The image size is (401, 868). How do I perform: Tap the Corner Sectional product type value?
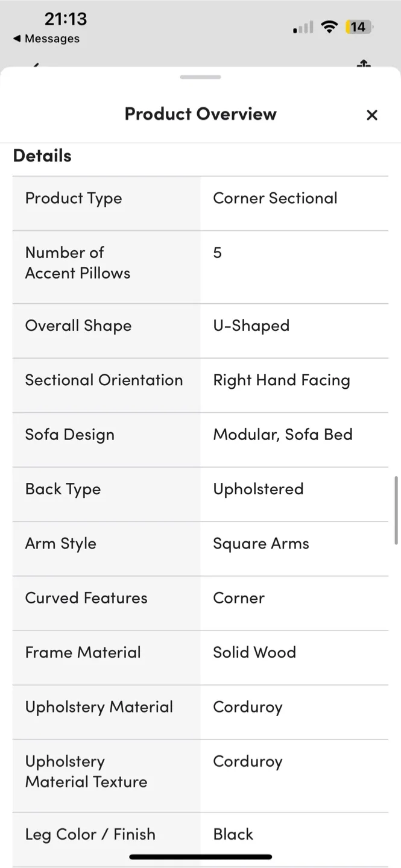tap(275, 198)
